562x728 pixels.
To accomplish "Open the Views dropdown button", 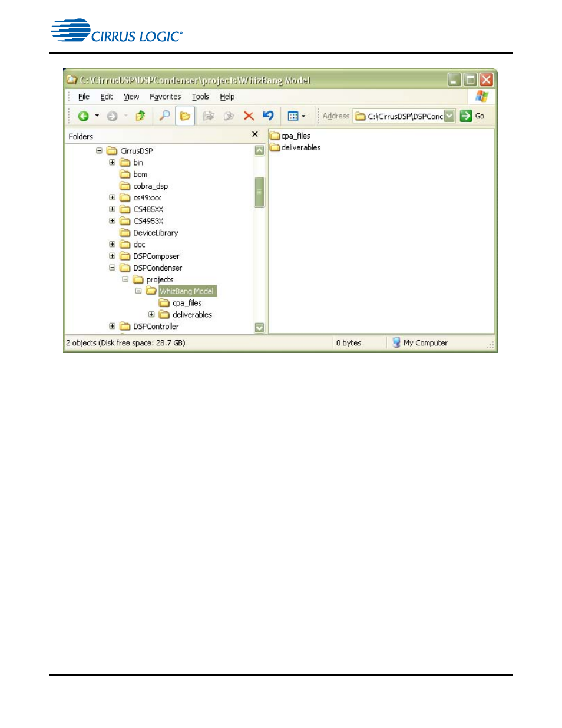I will coord(296,116).
